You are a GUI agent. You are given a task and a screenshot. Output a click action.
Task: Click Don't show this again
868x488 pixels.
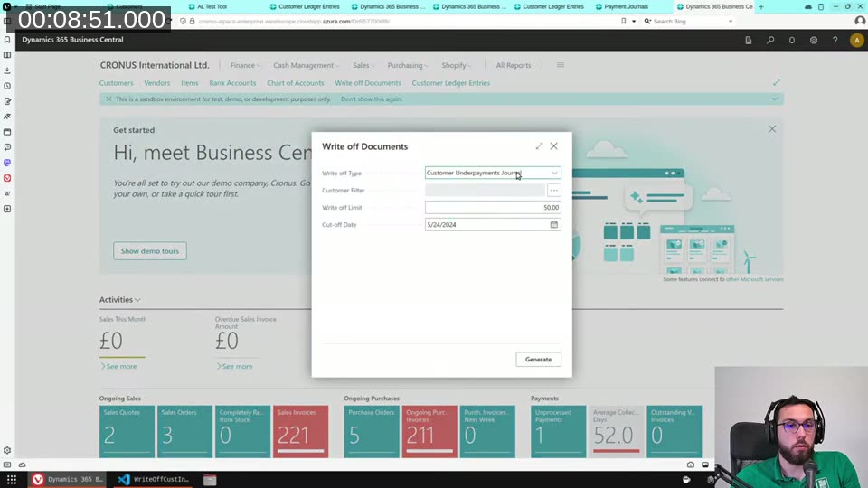(372, 99)
